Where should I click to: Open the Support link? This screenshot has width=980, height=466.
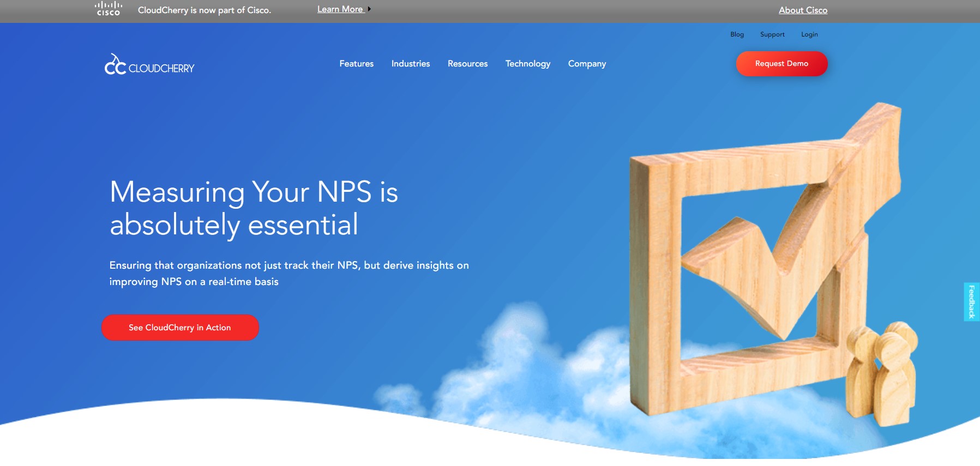772,34
